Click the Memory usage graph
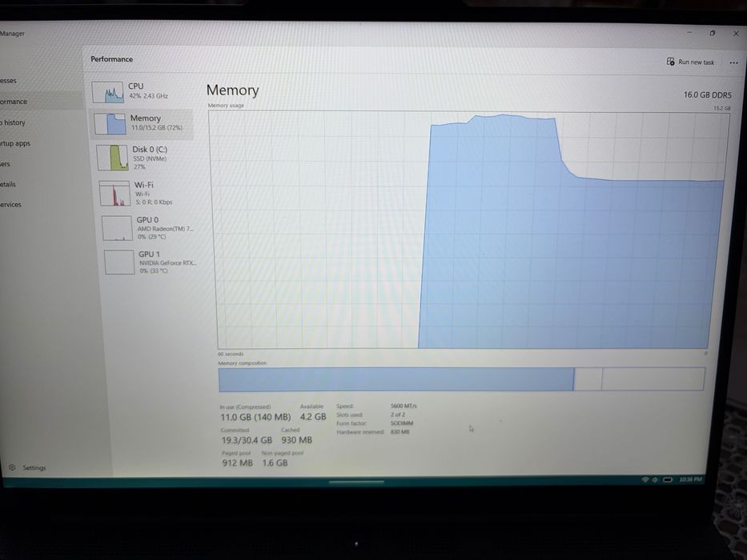 pyautogui.click(x=469, y=230)
